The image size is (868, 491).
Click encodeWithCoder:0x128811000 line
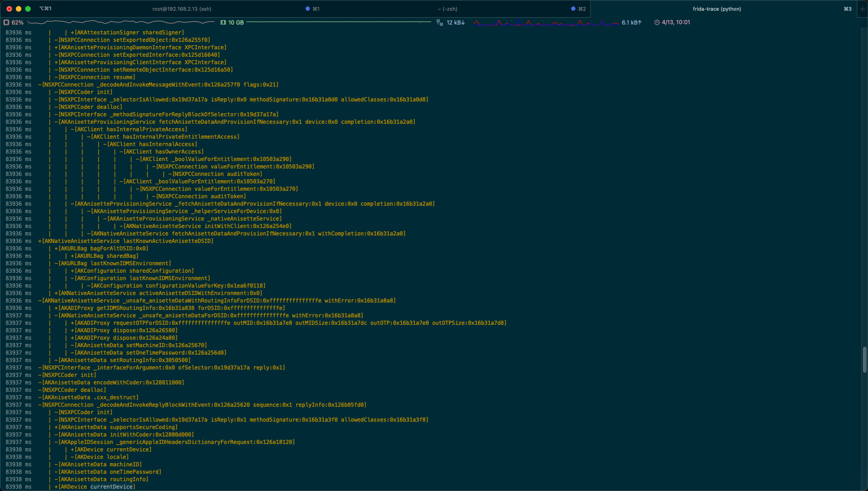point(111,383)
